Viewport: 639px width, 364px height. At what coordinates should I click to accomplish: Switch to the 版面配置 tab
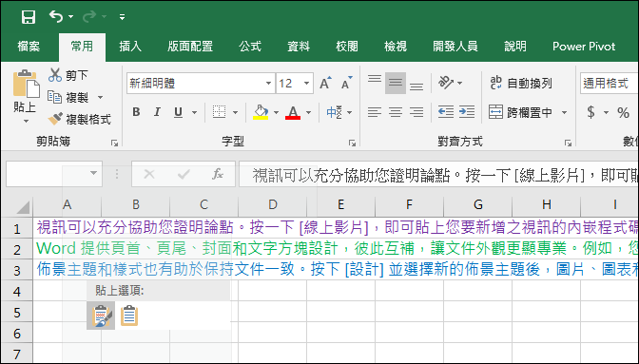click(190, 47)
